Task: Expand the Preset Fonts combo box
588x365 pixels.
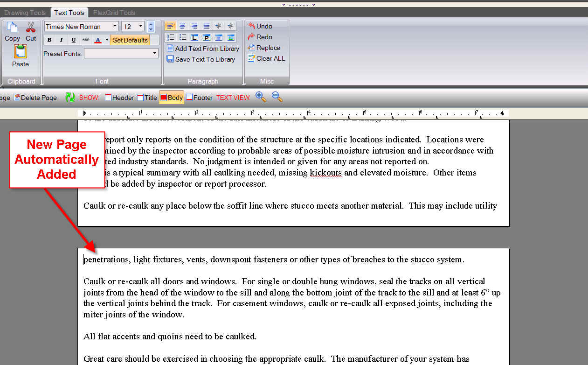Action: coord(154,54)
